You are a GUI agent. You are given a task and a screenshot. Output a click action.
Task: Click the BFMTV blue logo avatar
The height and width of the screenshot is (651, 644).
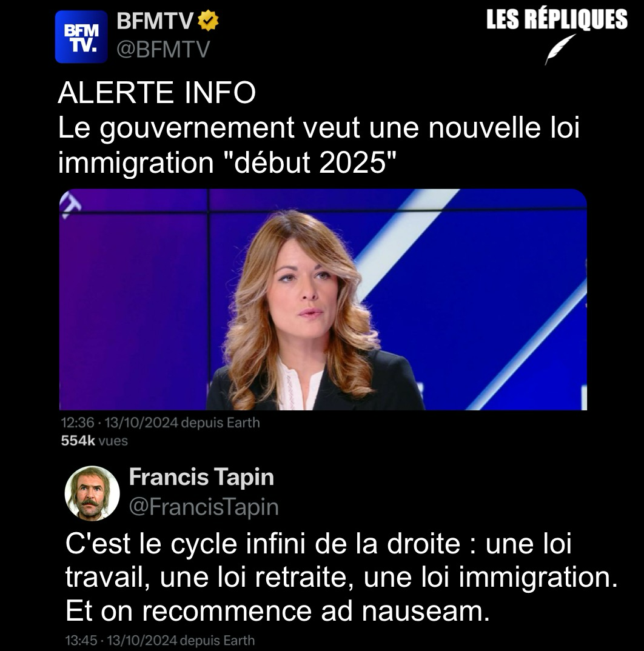click(x=81, y=37)
